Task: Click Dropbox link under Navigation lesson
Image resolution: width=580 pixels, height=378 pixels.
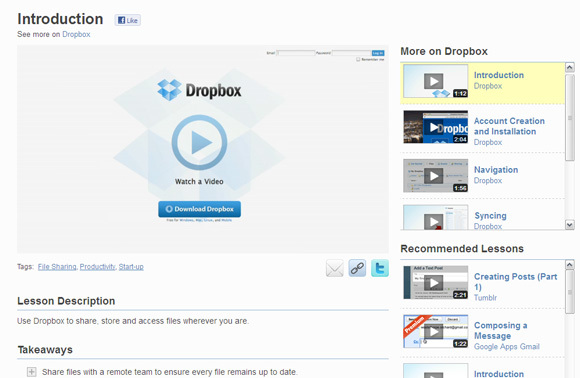Action: coord(488,181)
